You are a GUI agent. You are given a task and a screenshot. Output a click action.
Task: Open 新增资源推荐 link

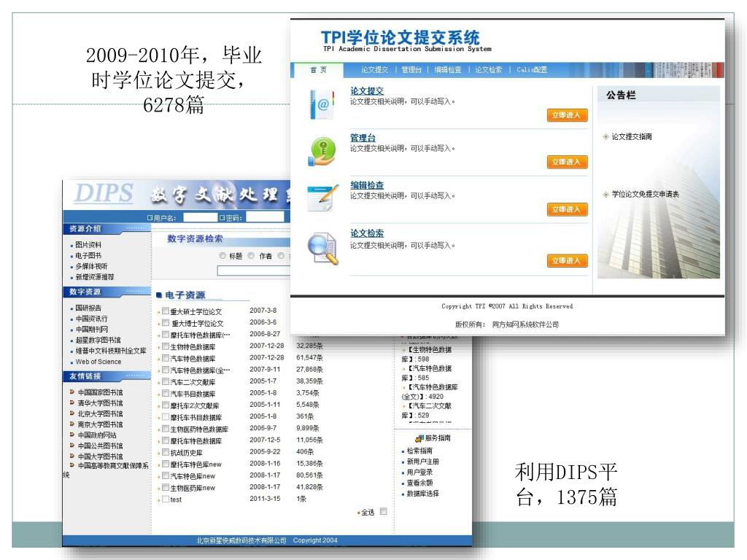pos(95,276)
